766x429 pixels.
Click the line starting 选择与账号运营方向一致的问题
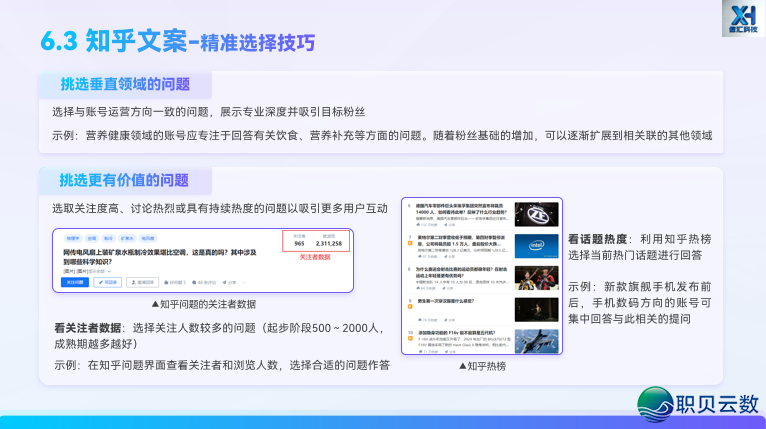[209, 112]
